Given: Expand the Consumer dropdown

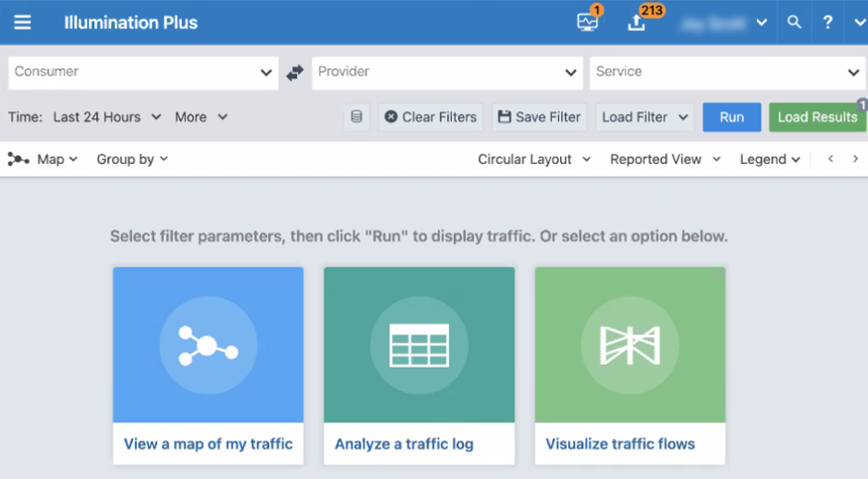Looking at the screenshot, I should tap(143, 73).
